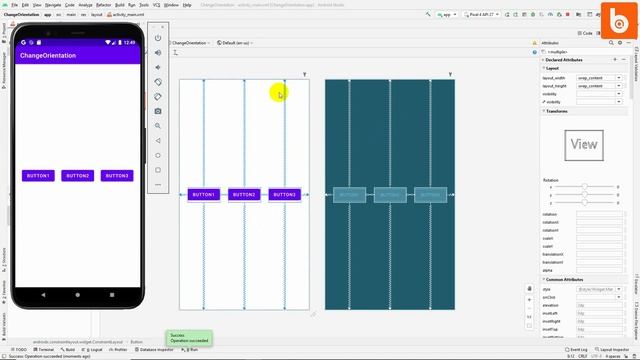This screenshot has width=640, height=360.
Task: Click the emulator volume up icon
Action: (158, 53)
